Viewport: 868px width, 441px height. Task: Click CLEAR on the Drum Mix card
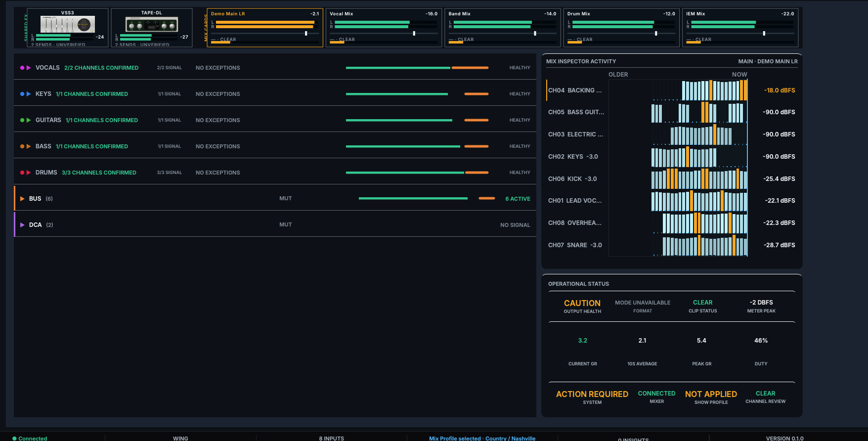[584, 40]
